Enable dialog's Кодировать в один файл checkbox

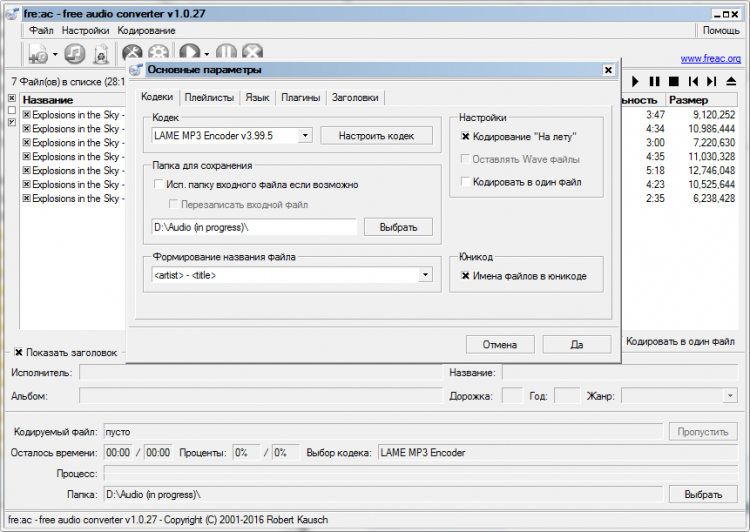tap(465, 181)
